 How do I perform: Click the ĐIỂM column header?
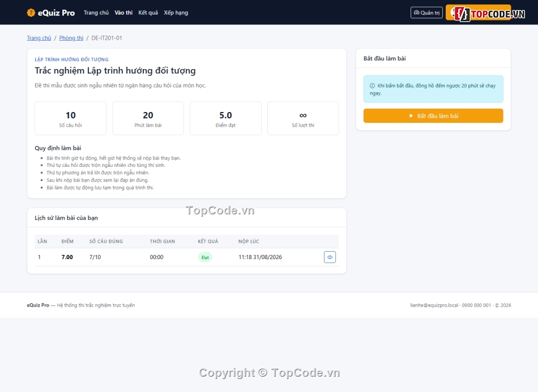pyautogui.click(x=67, y=241)
